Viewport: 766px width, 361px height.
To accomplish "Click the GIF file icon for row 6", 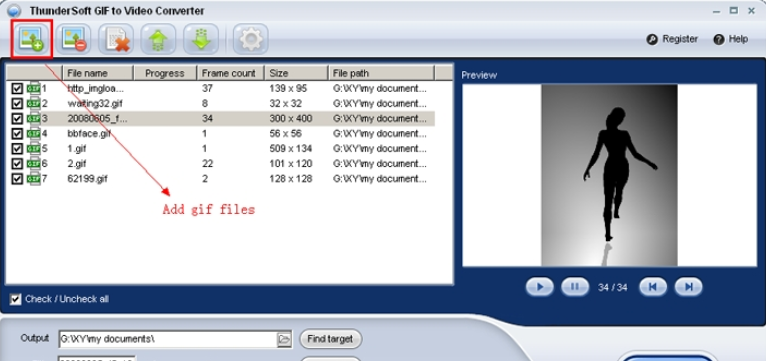I will click(x=33, y=164).
